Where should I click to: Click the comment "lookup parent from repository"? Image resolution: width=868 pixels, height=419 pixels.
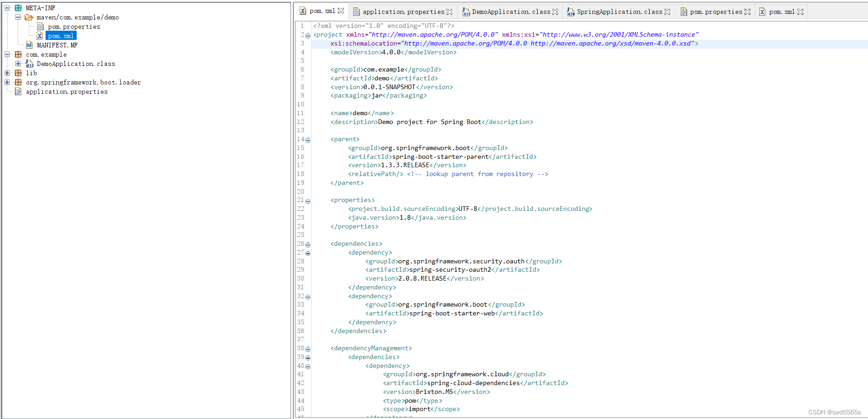480,174
